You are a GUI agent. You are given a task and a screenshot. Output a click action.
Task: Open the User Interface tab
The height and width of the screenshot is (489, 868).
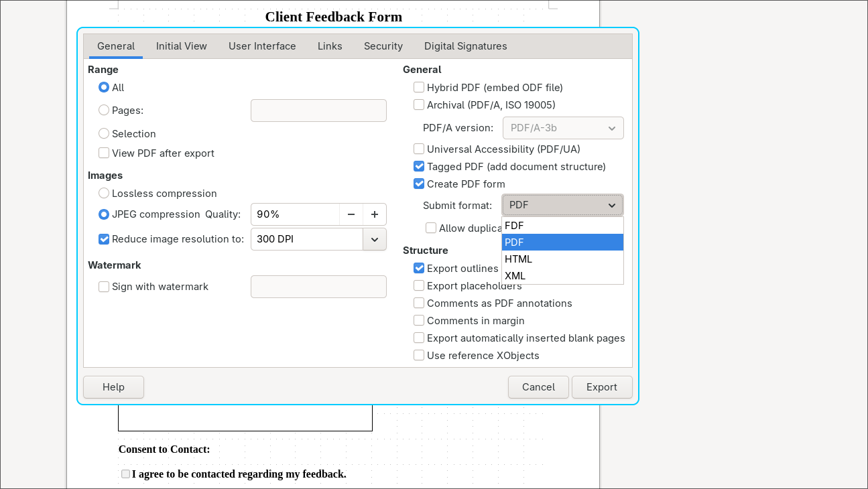coord(262,46)
